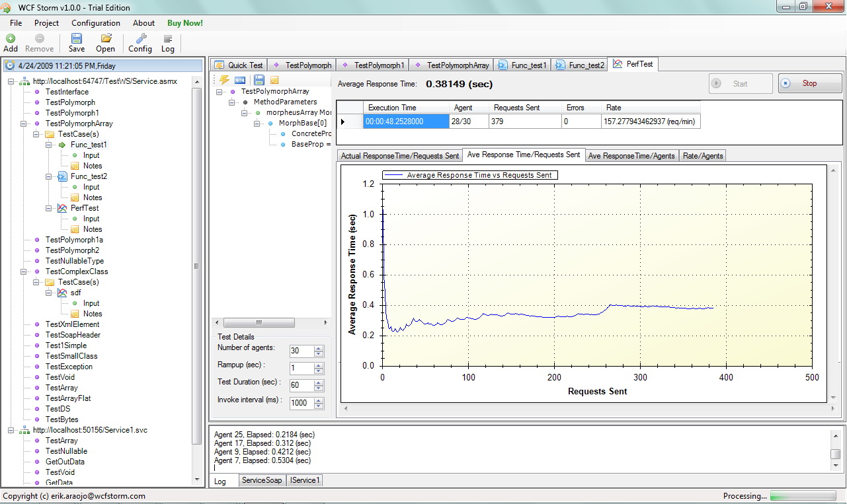Screen dimensions: 847x504
Task: Click the XML view icon
Action: coord(241,80)
